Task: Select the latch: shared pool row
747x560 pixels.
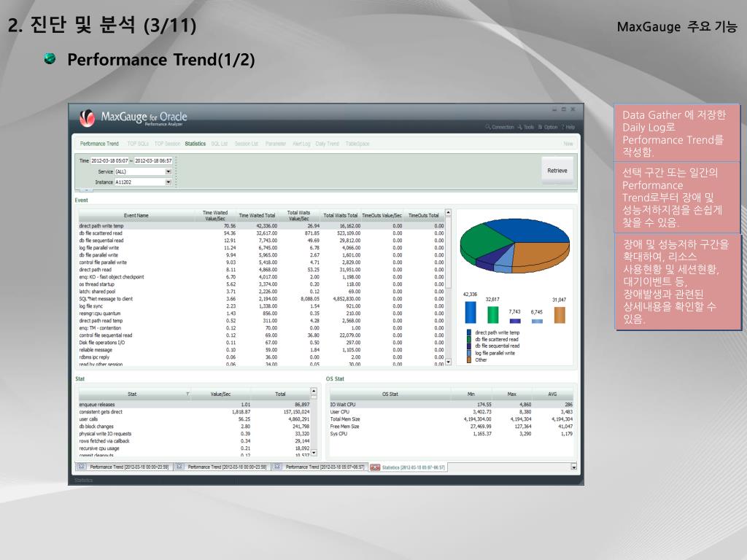Action: coord(261,292)
